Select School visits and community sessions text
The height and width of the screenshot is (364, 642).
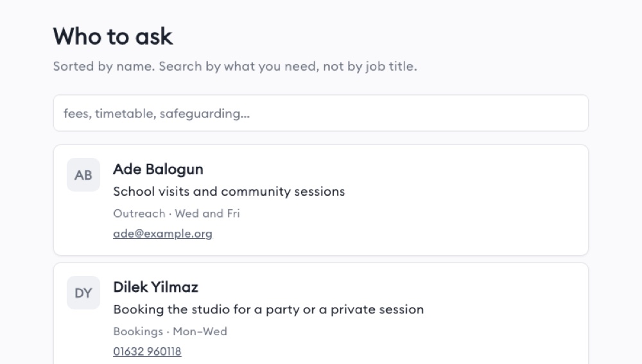(x=229, y=191)
